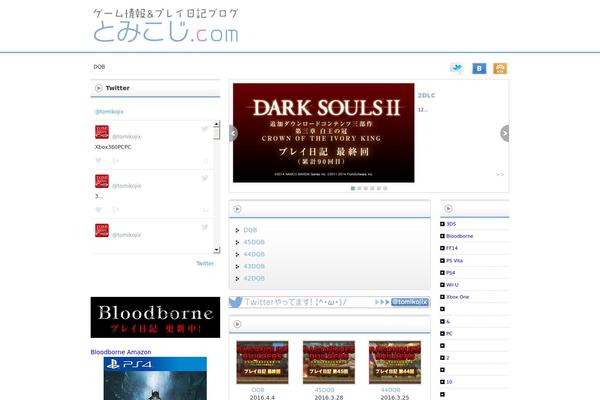Open '45DQB' caption under the thumbnail

324,390
